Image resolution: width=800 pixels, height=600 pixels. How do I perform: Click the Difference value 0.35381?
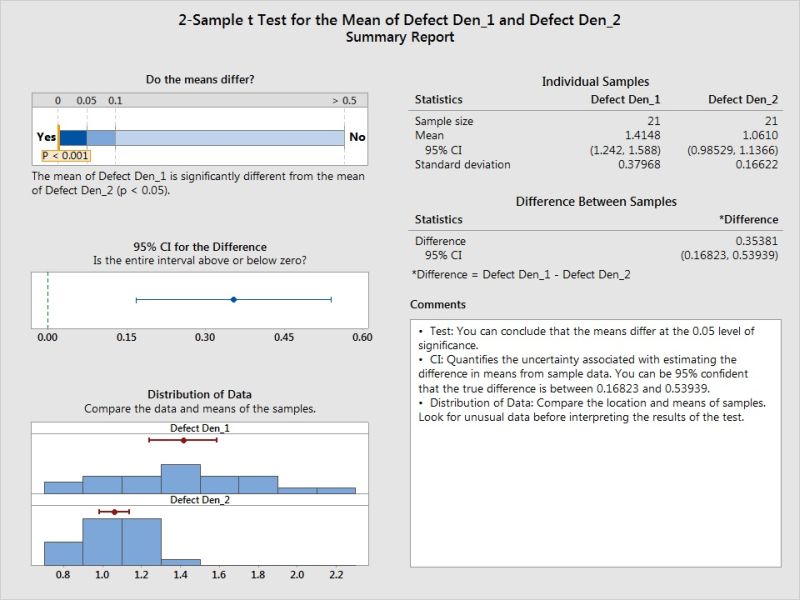pyautogui.click(x=756, y=241)
